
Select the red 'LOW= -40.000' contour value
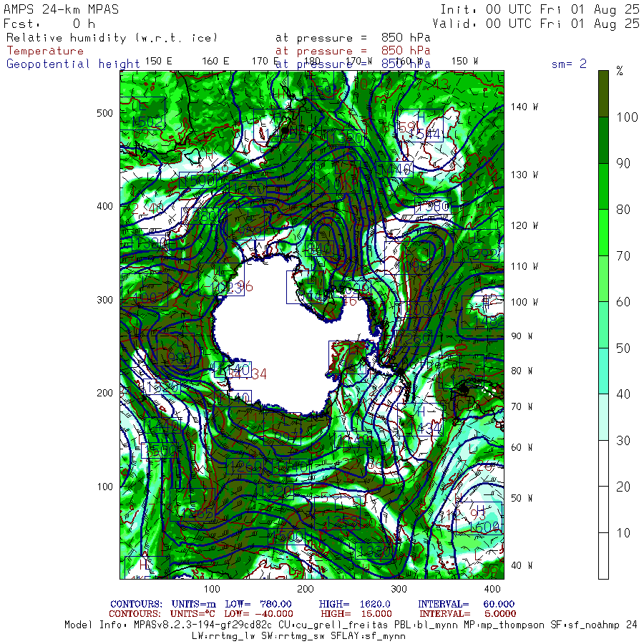click(258, 614)
